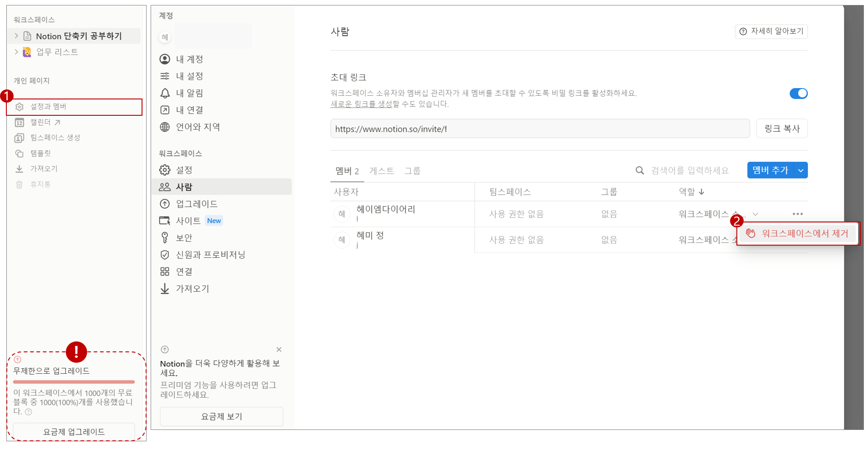Click the member search magnifier icon

point(640,170)
